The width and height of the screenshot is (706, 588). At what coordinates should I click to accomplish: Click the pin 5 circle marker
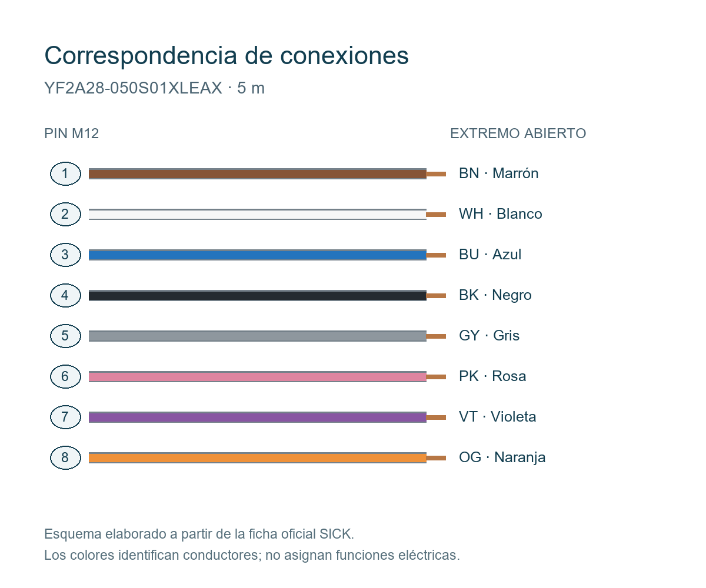click(65, 336)
